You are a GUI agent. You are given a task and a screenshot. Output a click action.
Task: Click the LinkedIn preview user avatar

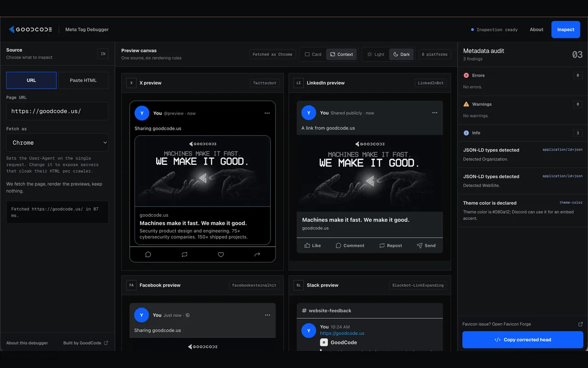point(309,113)
